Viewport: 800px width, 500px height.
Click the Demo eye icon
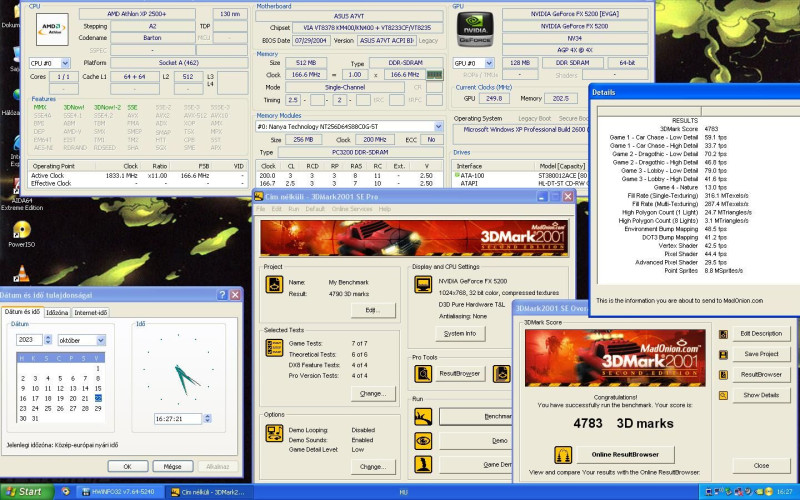tap(423, 441)
